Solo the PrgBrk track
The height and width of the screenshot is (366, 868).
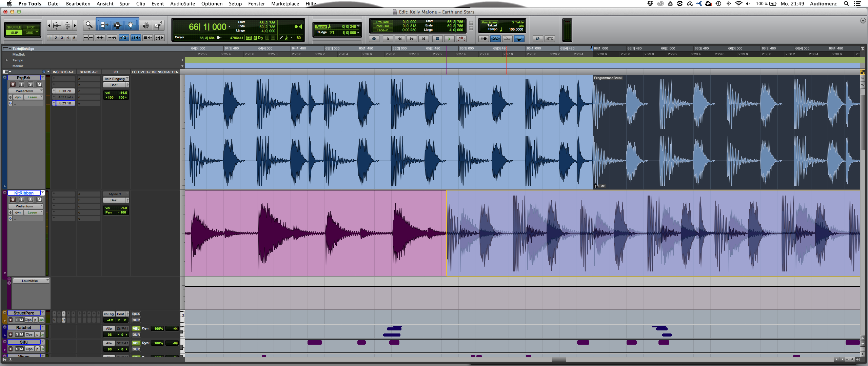pos(31,84)
